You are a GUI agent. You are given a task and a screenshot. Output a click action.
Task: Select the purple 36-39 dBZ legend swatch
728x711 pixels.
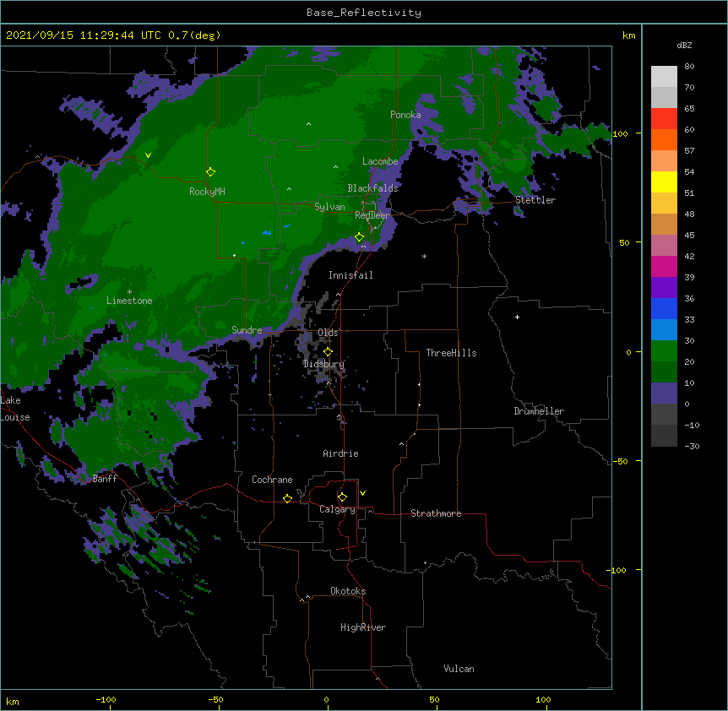[x=664, y=288]
